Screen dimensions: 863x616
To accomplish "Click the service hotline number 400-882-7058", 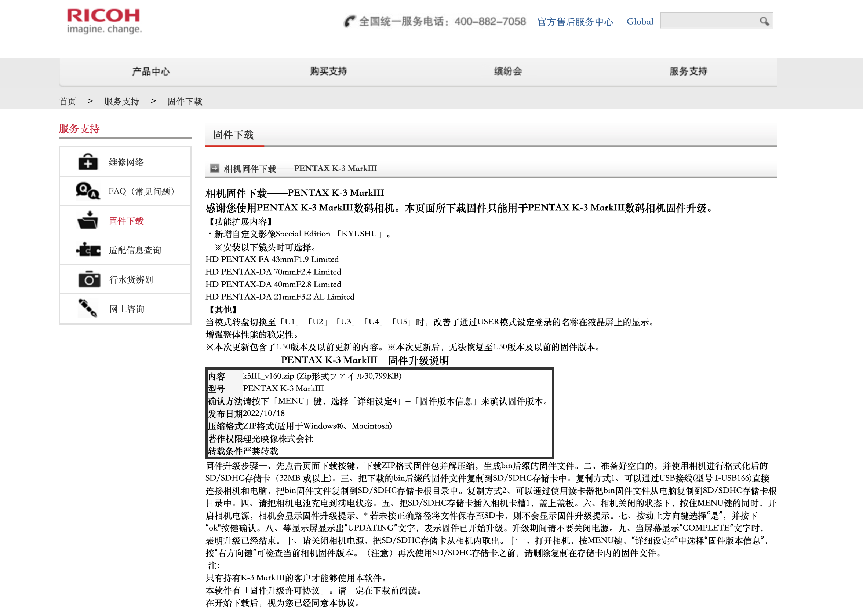I will pyautogui.click(x=490, y=22).
